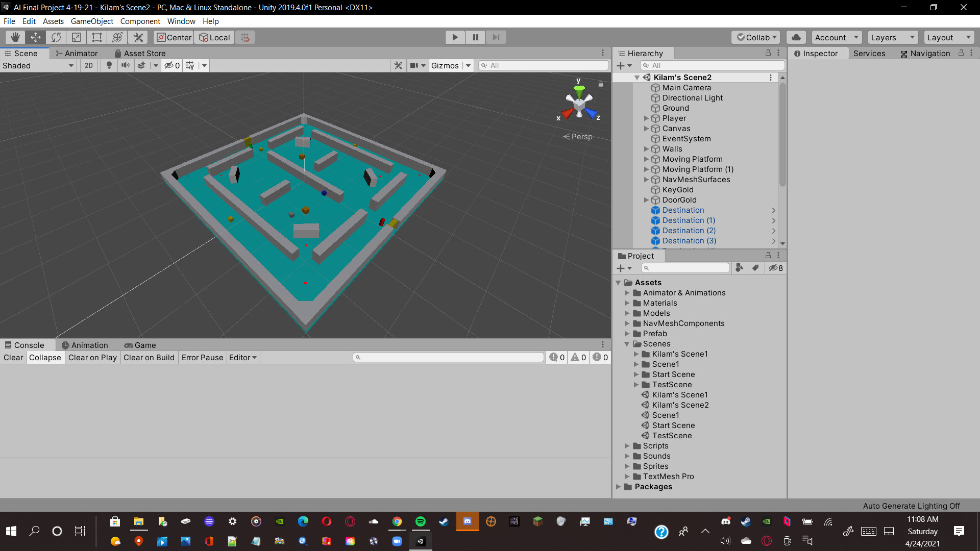Image resolution: width=980 pixels, height=551 pixels.
Task: Toggle scene lighting bulb icon
Action: (109, 65)
